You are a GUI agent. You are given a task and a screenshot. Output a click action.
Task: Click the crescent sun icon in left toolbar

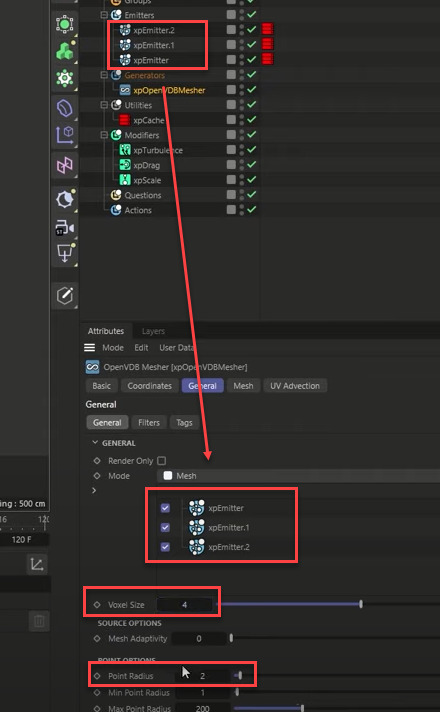pyautogui.click(x=65, y=199)
